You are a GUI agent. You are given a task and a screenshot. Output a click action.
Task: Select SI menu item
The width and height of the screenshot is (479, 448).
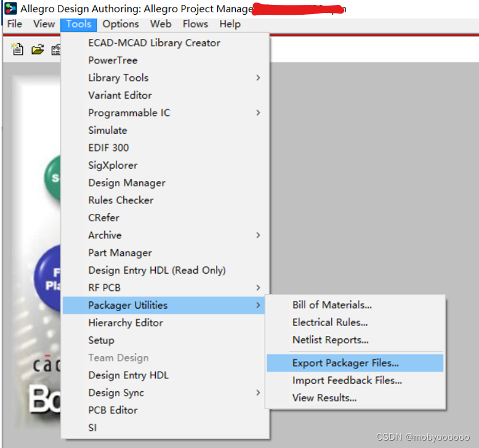point(165,428)
